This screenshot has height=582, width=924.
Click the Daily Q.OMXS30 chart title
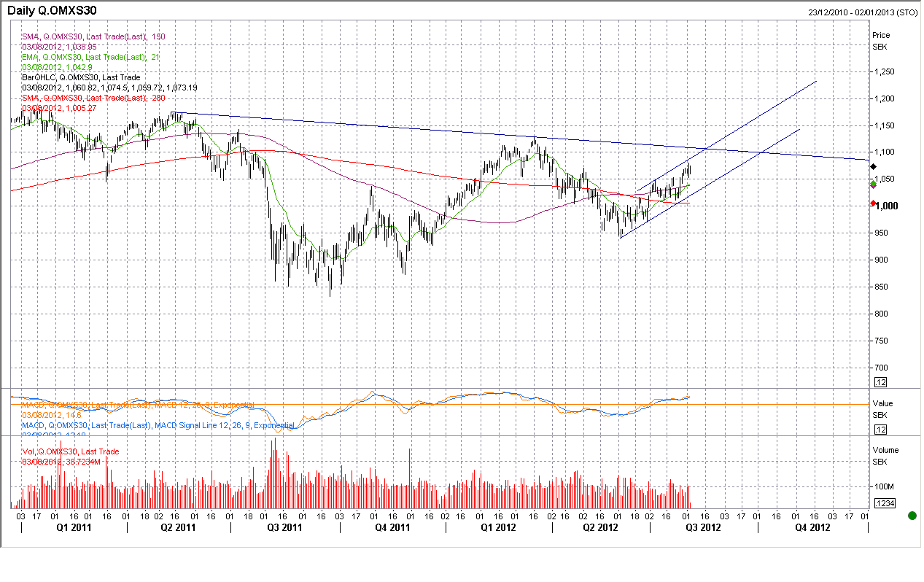52,11
